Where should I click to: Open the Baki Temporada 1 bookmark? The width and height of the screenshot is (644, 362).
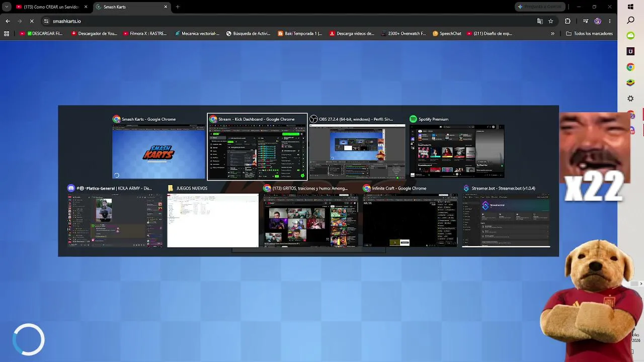pos(300,34)
